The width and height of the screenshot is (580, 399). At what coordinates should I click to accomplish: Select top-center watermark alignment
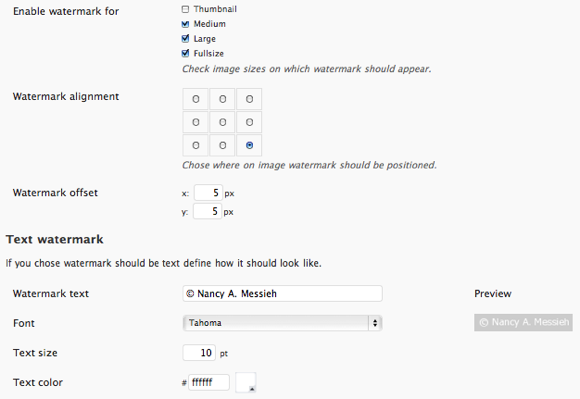222,99
